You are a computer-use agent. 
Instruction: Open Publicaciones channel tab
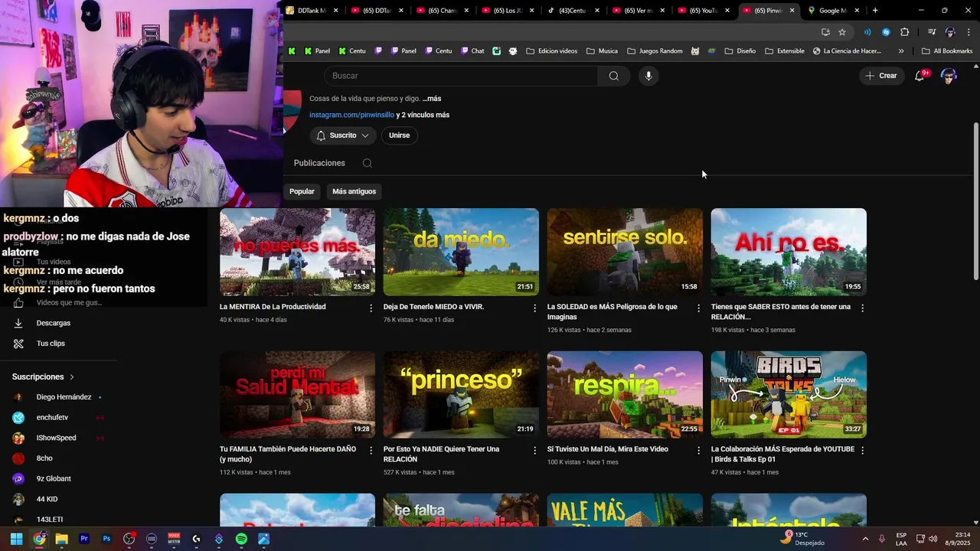coord(319,163)
